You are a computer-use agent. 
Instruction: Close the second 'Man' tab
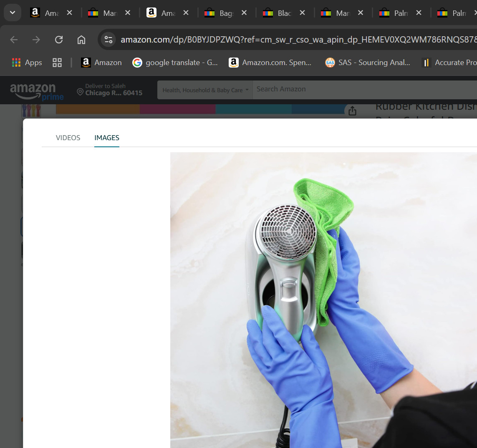pyautogui.click(x=361, y=13)
